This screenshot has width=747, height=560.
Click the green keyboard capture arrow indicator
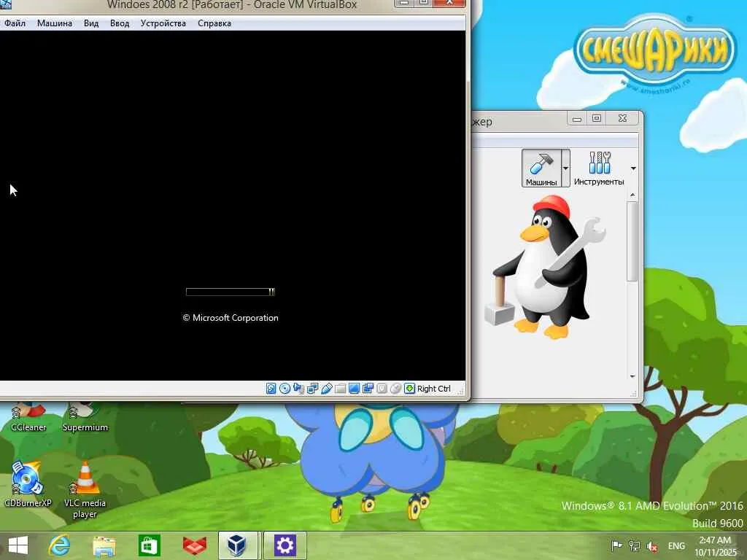409,389
